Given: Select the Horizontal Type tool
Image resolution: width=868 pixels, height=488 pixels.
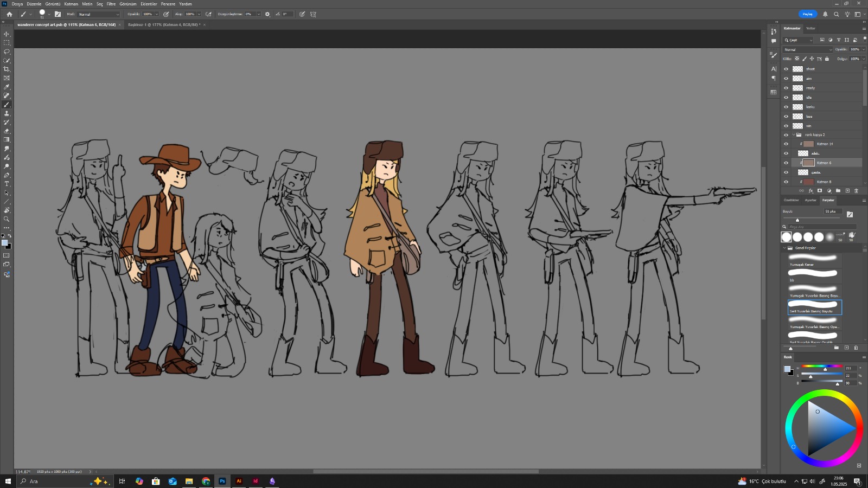Looking at the screenshot, I should (7, 184).
